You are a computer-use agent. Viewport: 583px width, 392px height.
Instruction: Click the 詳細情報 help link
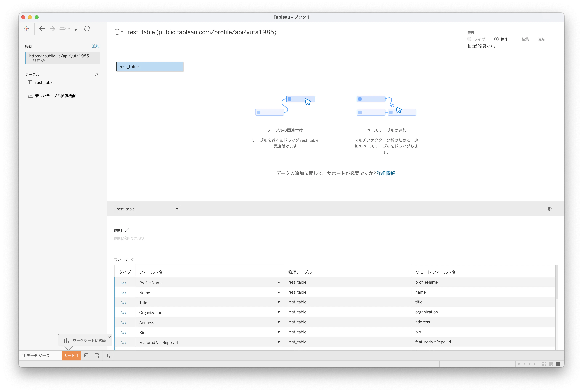tap(386, 173)
